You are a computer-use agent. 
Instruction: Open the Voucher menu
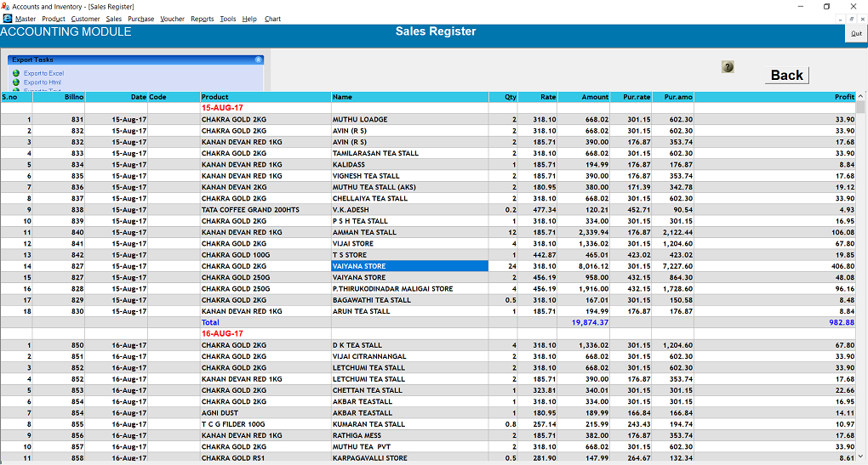click(x=172, y=19)
